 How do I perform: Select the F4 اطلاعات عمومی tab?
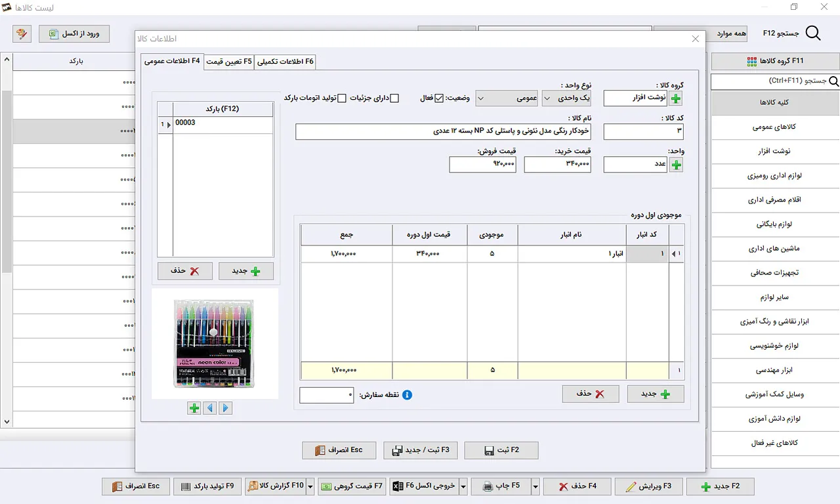pyautogui.click(x=173, y=61)
